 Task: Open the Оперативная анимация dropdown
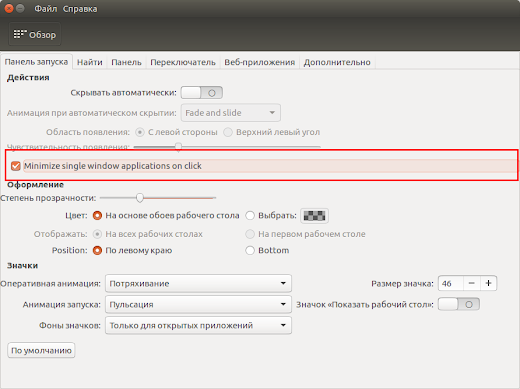198,284
